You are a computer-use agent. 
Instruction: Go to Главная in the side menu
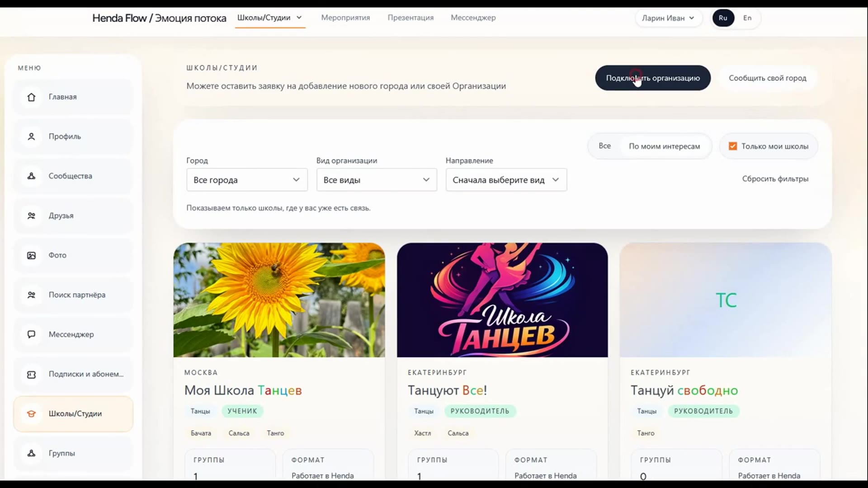click(73, 97)
